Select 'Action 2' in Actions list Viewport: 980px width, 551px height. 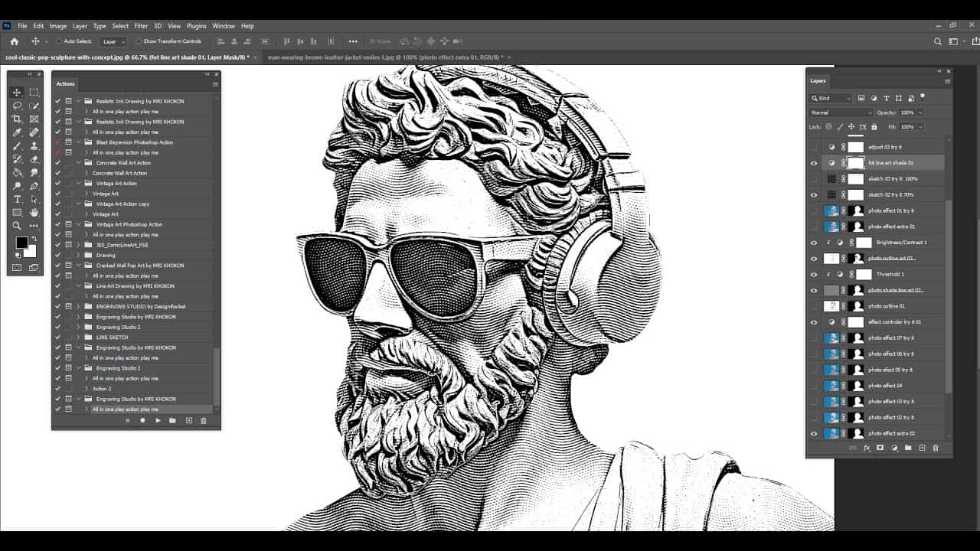(x=102, y=389)
